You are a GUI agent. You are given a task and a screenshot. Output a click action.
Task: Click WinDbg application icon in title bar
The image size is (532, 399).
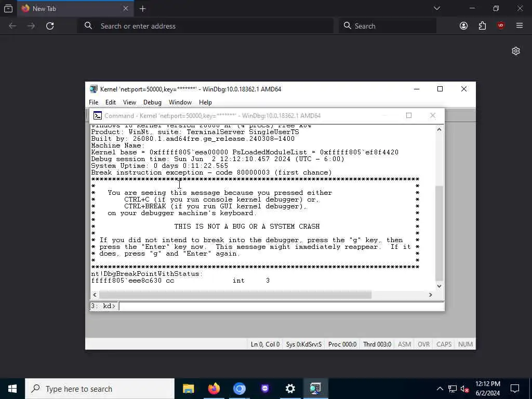click(94, 89)
